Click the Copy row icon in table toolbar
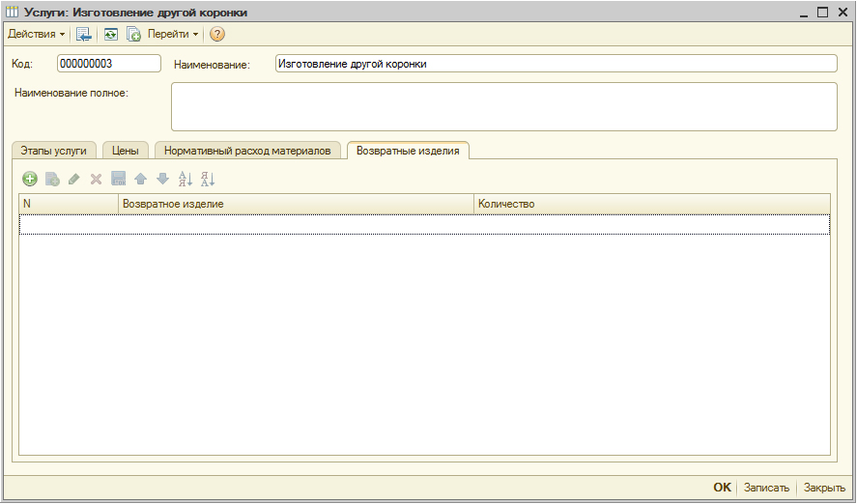Screen dimensions: 857x504 point(52,179)
